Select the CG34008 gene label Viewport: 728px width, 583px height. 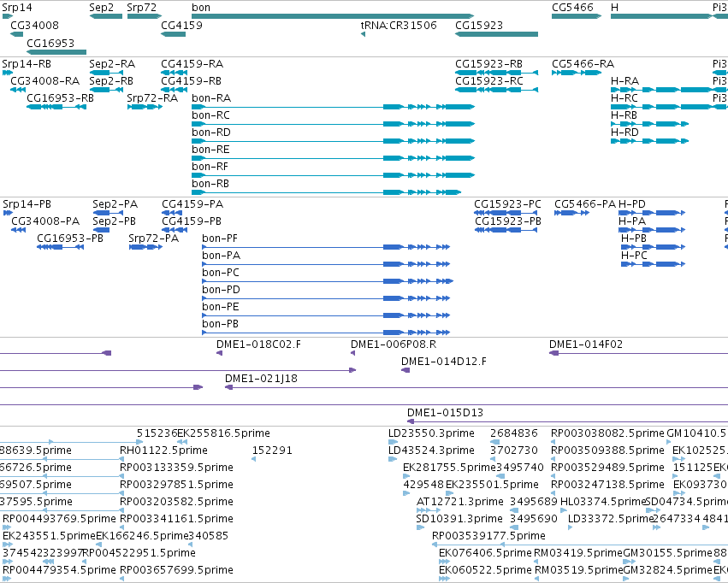point(35,26)
